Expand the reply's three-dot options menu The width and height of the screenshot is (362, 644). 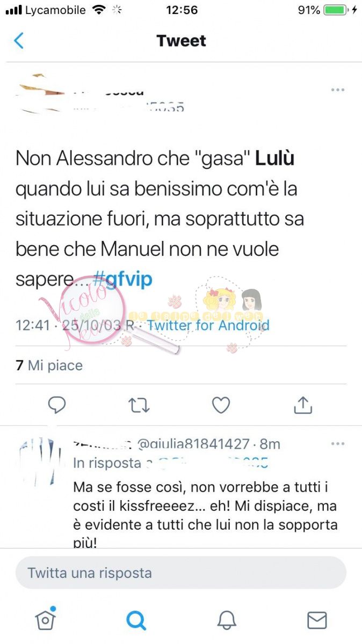point(338,444)
